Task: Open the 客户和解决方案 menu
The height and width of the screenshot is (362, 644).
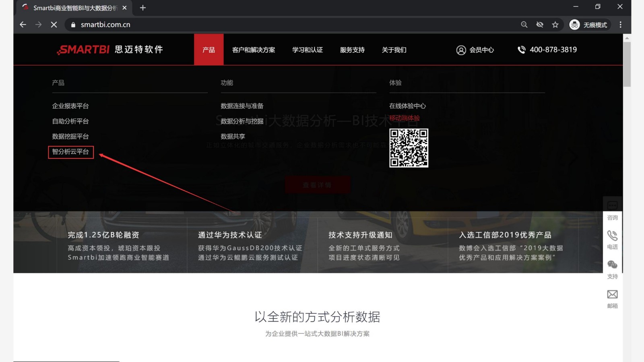Action: [x=254, y=50]
